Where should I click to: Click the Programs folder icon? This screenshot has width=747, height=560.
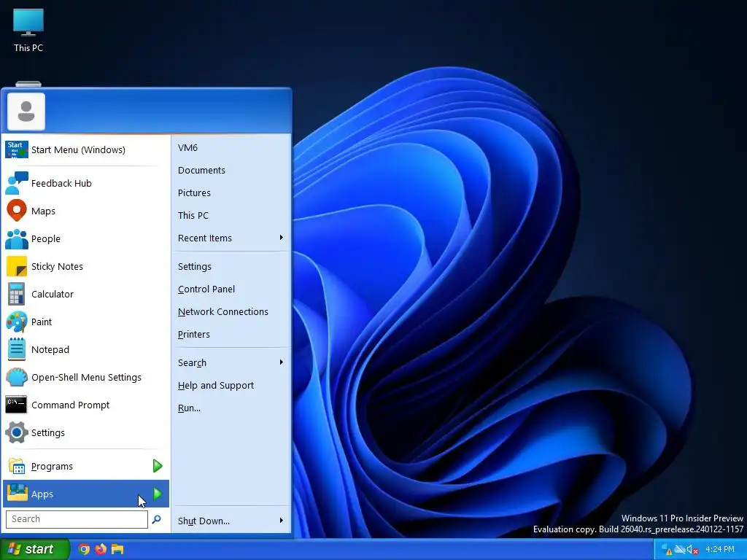17,466
